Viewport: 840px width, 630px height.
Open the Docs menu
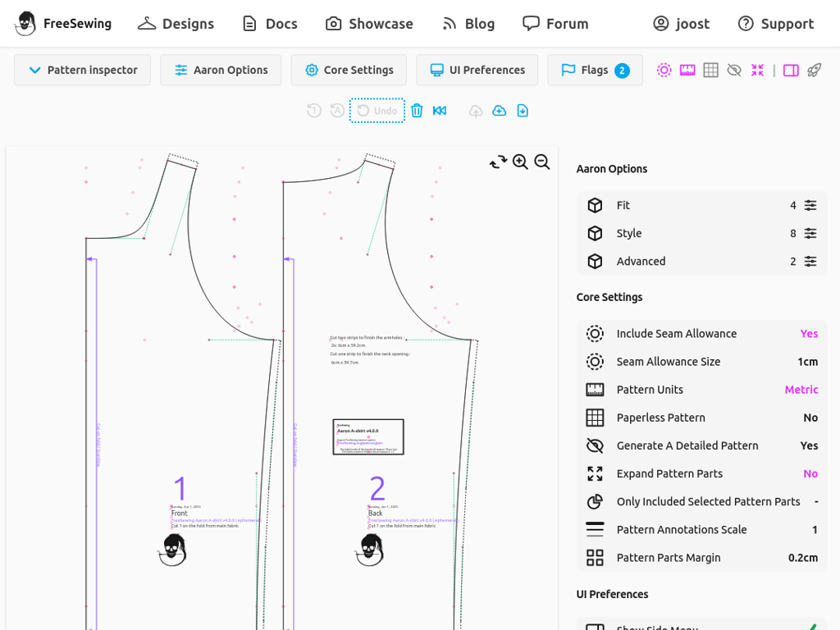pyautogui.click(x=270, y=24)
